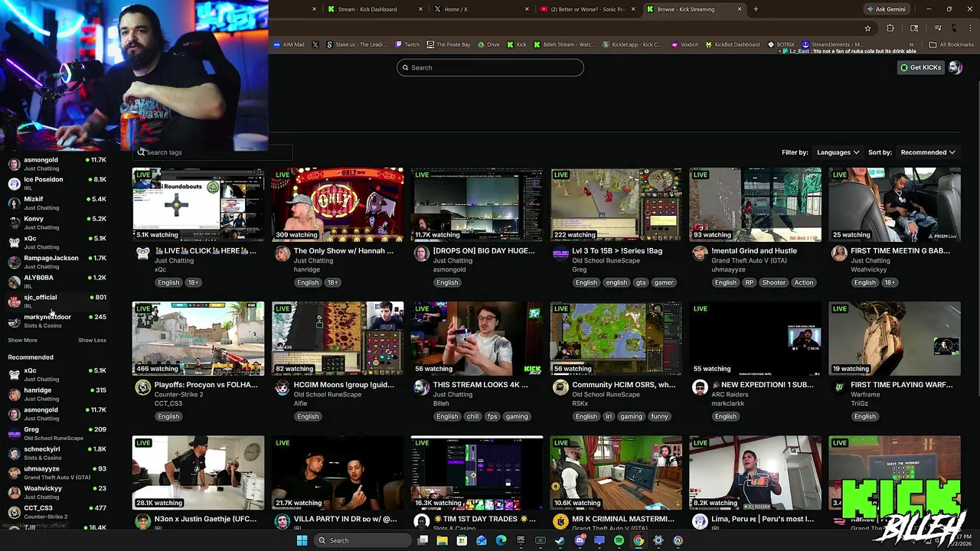Open the KickBot Dashboard bookmark

point(732,44)
